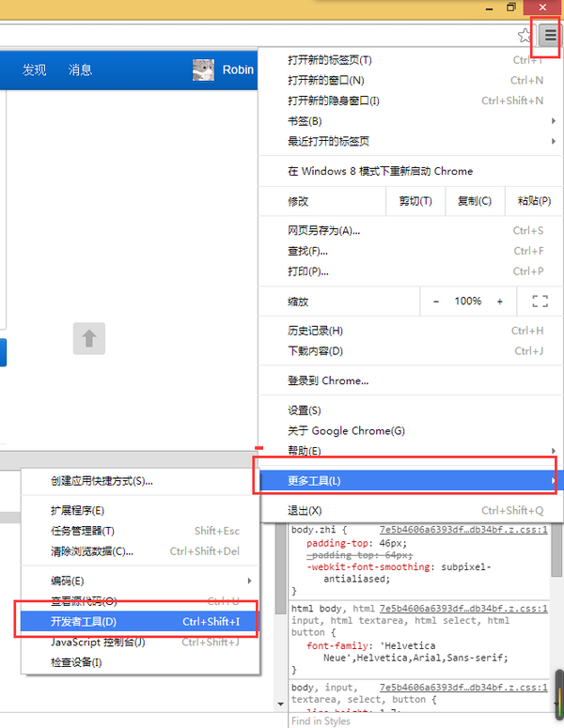This screenshot has height=728, width=564.
Task: Open CSS source link for body, input rule
Action: point(463,688)
